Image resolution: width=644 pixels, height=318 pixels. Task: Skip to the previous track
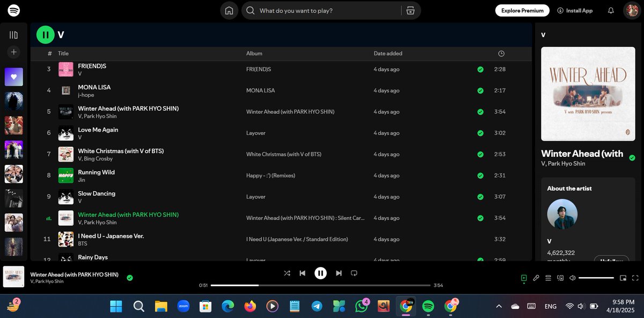click(302, 273)
